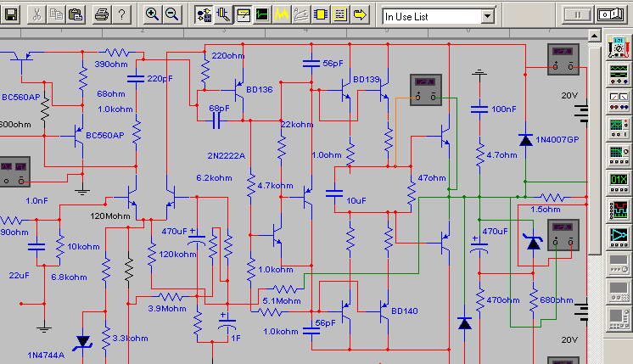Viewport: 633px width, 364px height.
Task: Click the 3.3kohm resistor label
Action: click(130, 339)
